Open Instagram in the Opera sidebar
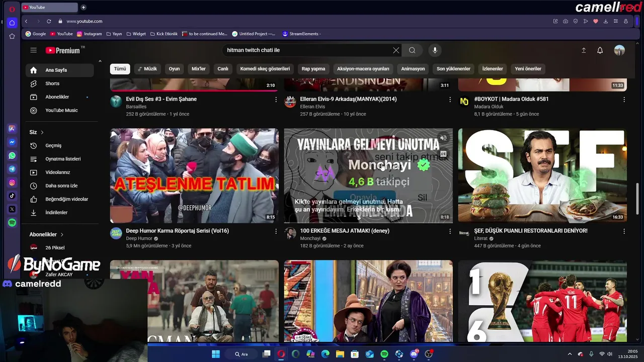This screenshot has height=362, width=644. click(12, 183)
